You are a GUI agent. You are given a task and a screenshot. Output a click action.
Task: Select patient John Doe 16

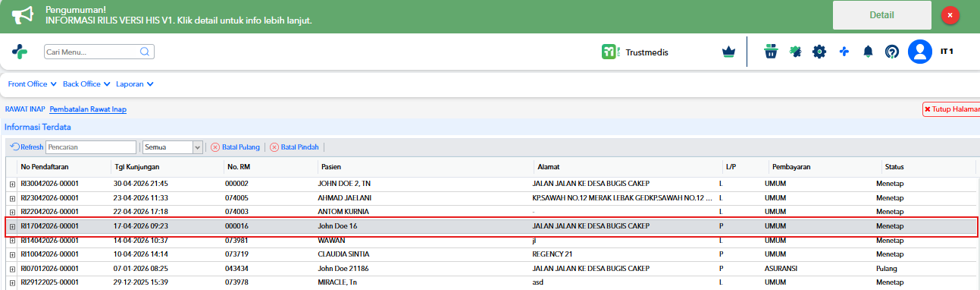337,226
